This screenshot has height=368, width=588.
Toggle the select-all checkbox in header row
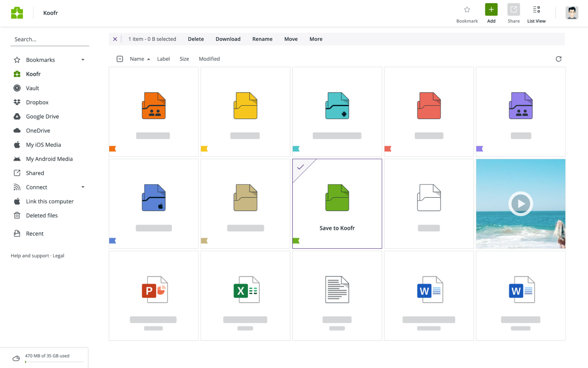(x=120, y=59)
